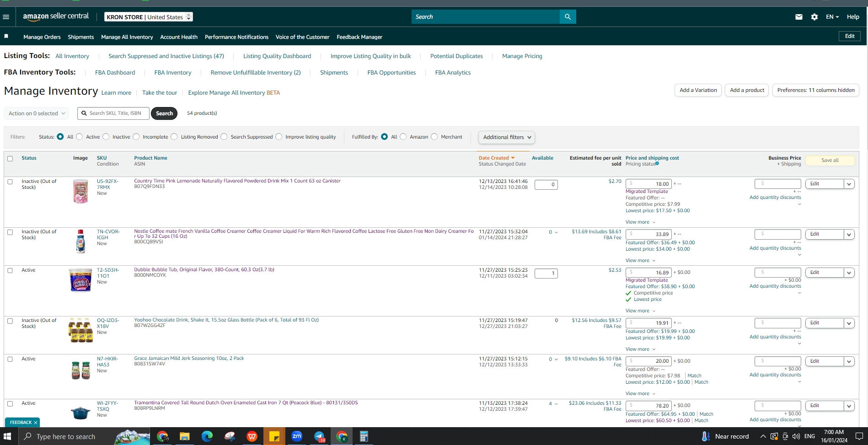This screenshot has width=868, height=445.
Task: Expand the Additional filters dropdown
Action: point(507,137)
